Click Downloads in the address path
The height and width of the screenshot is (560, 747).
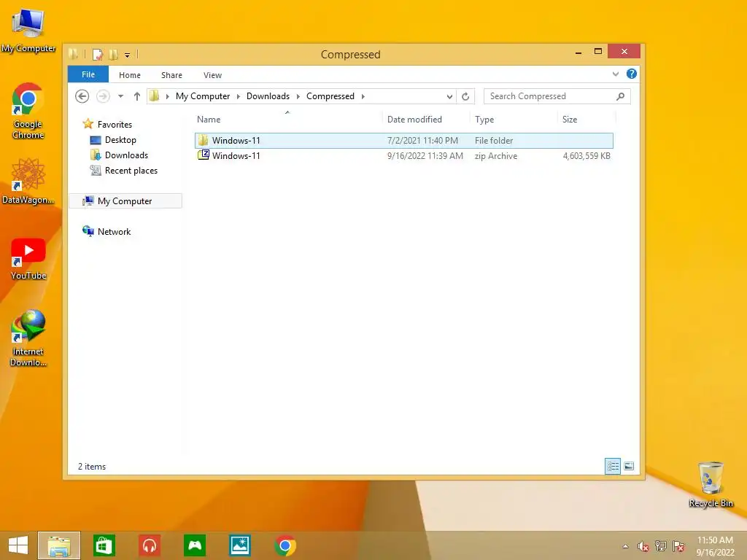click(x=268, y=96)
